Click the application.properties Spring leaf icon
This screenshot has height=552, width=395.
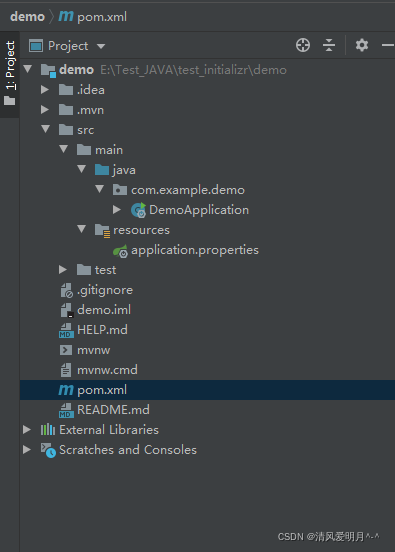point(120,250)
